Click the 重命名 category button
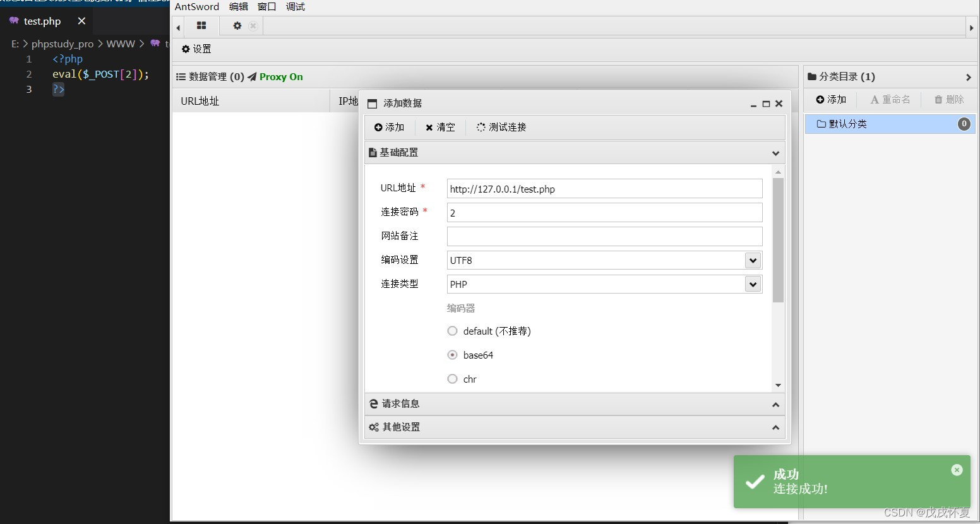The image size is (980, 524). point(890,100)
